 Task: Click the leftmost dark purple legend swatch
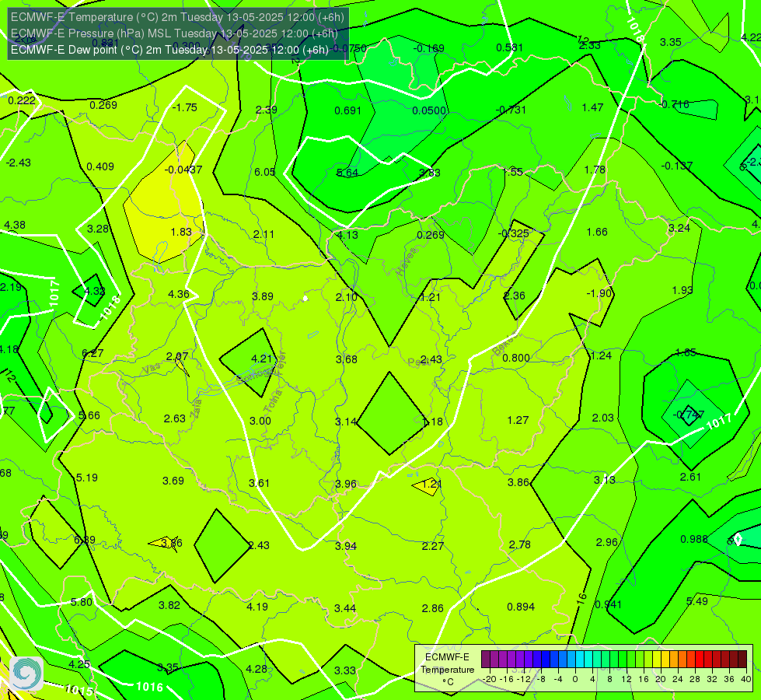tap(486, 660)
